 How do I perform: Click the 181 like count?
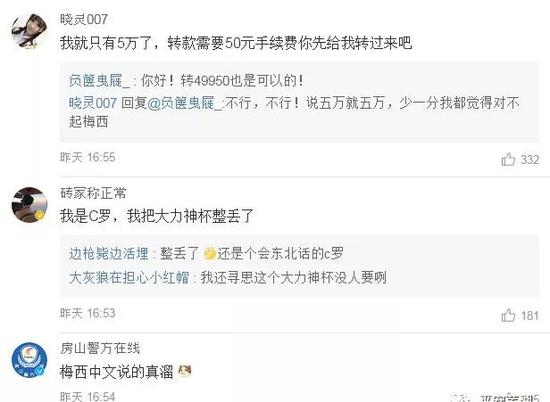point(530,316)
